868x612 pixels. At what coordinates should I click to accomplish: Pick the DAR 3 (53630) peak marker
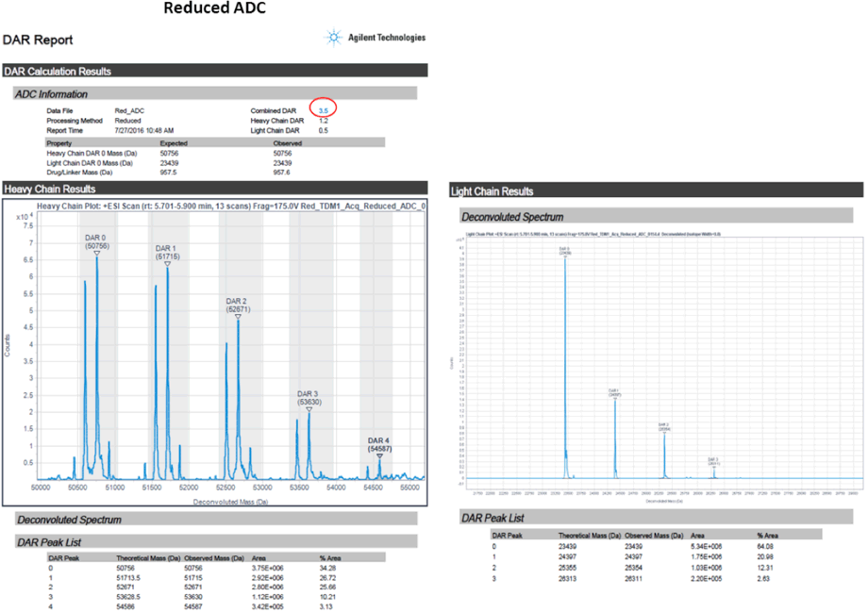coord(309,407)
